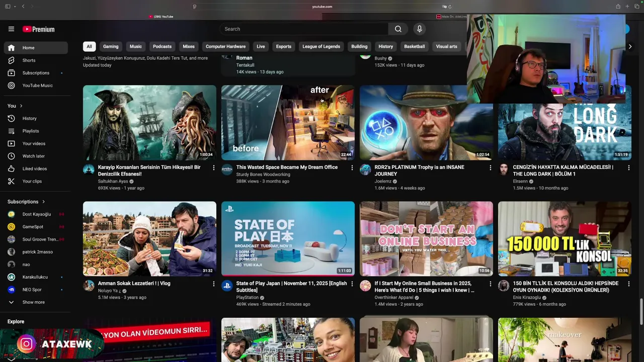Switch to the (295) YouTube browser tab
644x362 pixels.
161,17
